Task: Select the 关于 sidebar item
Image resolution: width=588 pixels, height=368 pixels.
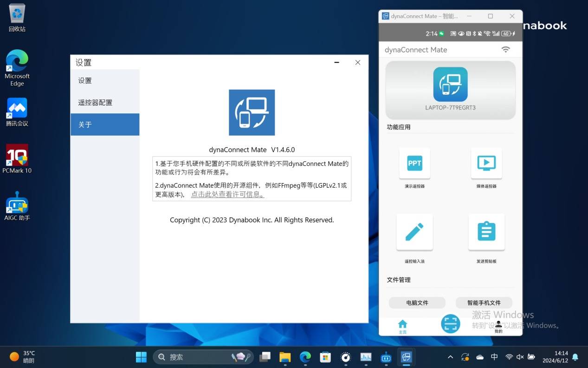Action: pos(105,125)
